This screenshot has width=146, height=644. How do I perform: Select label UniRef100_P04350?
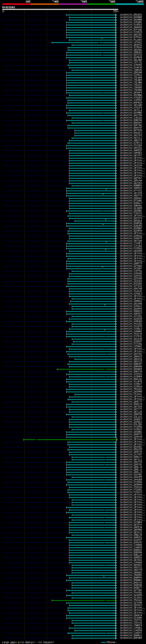coord(131,593)
